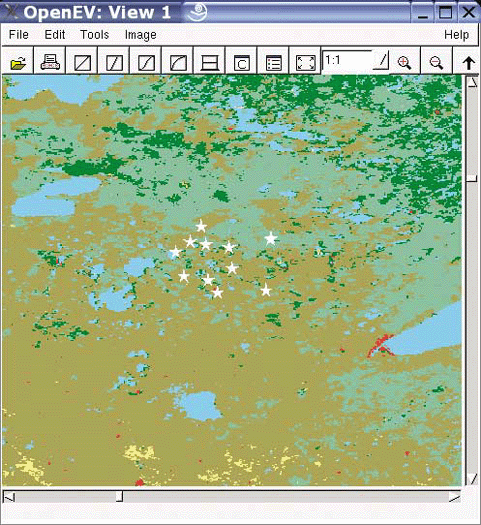Image resolution: width=481 pixels, height=525 pixels.
Task: Click the printer icon to print
Action: tap(50, 61)
